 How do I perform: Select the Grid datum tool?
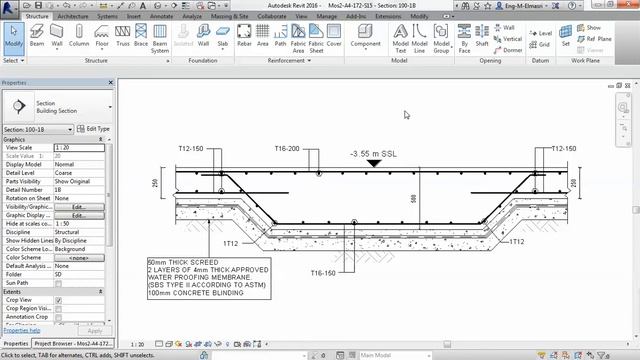point(540,44)
